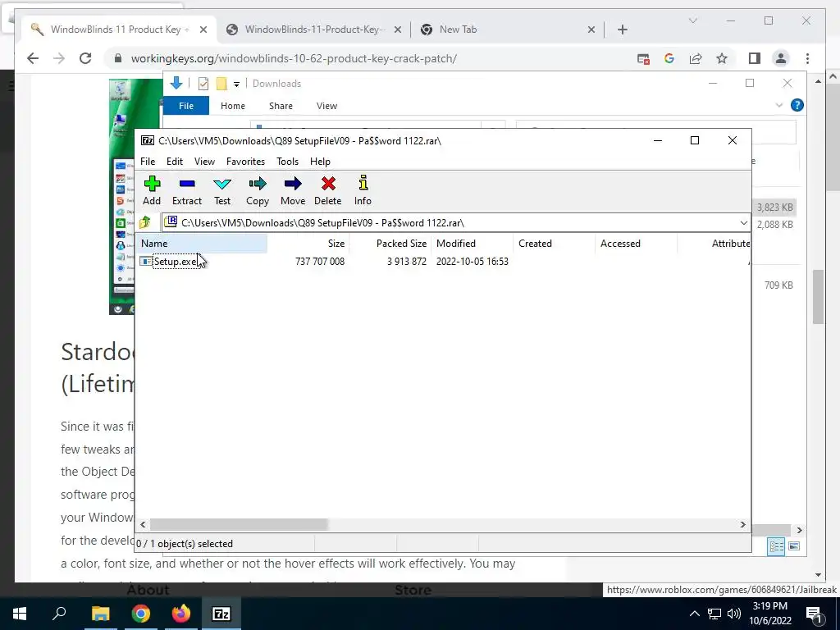Bookmark this page with star icon
This screenshot has width=840, height=630.
[722, 58]
